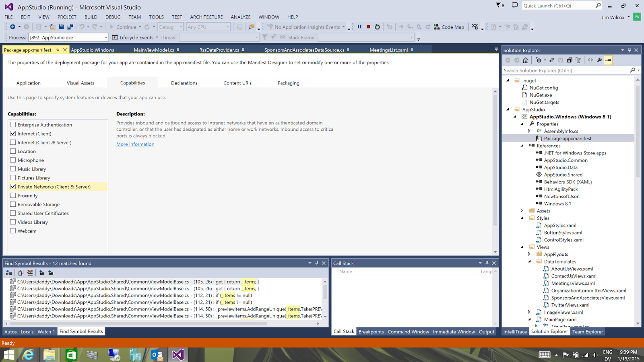
Task: Open the Immediate Window tab
Action: [x=454, y=332]
